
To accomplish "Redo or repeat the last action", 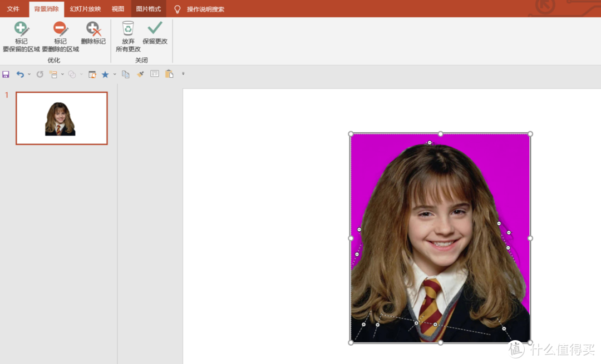I will [40, 74].
